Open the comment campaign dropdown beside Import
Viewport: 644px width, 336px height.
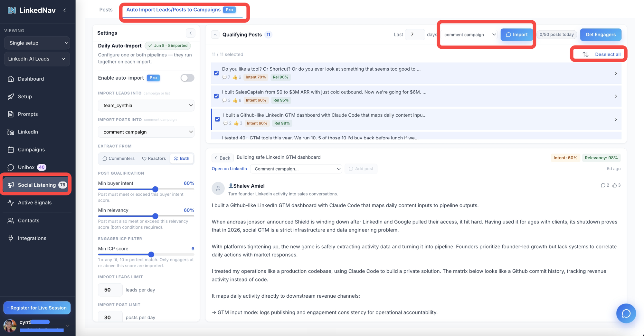click(x=469, y=35)
